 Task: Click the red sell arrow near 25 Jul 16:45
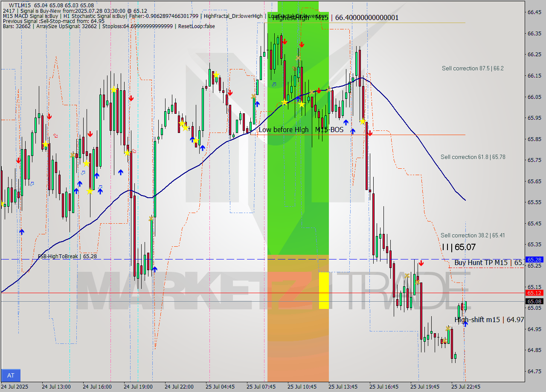(x=369, y=134)
